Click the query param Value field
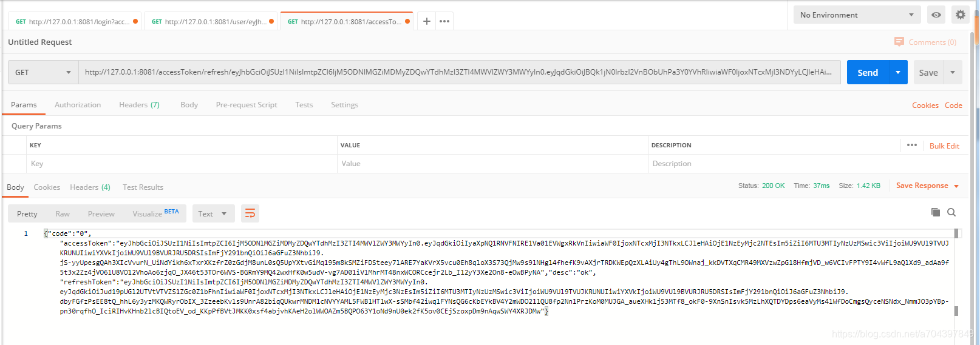 point(492,164)
